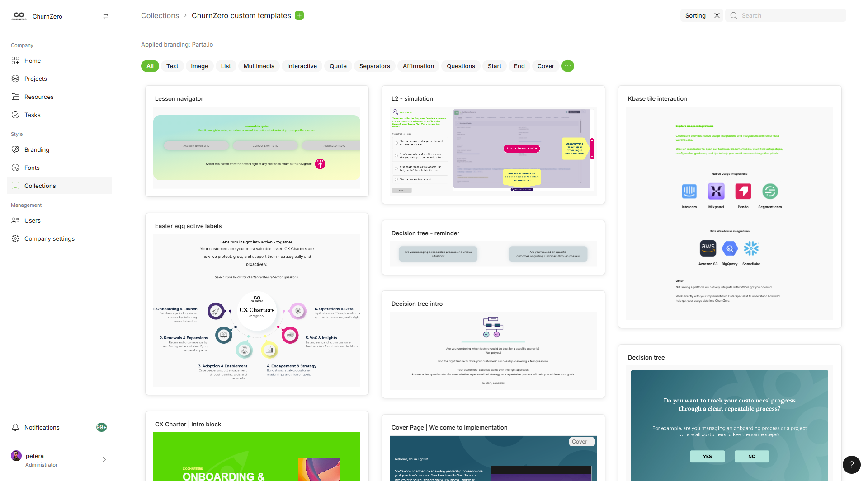This screenshot has width=868, height=481.
Task: Filter templates by Separators
Action: coord(375,66)
